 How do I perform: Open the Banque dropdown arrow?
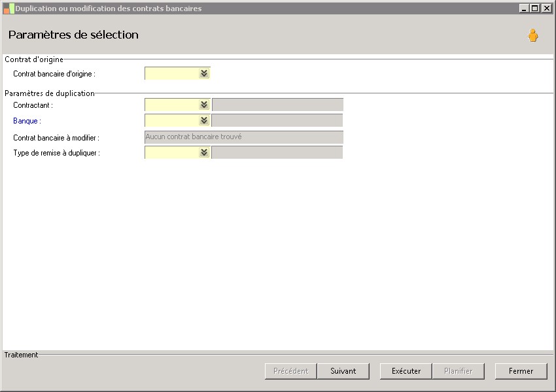[204, 120]
